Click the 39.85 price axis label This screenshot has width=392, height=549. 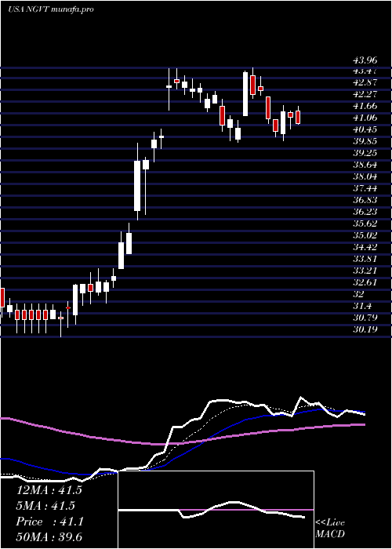click(x=365, y=141)
